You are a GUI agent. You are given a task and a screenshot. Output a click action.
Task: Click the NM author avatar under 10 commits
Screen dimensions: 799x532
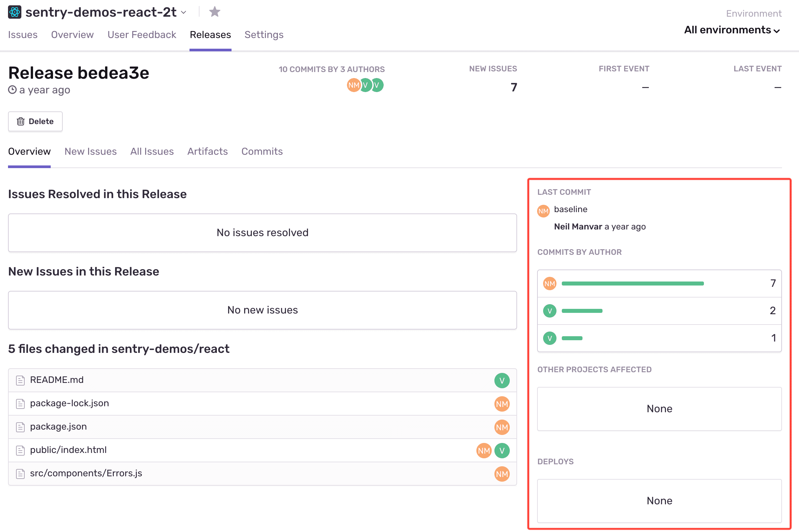tap(353, 85)
